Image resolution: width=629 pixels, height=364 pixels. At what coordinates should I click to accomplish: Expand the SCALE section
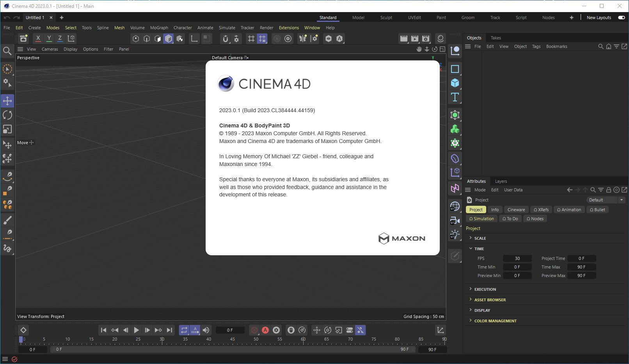480,238
